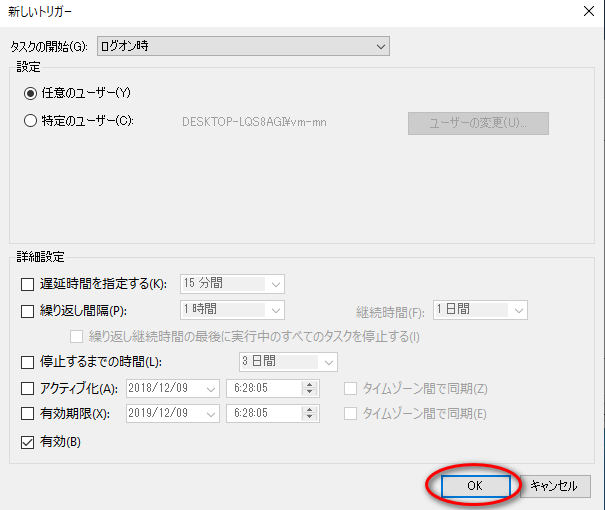Select the 任意のユーザー radio button
605x510 pixels.
[x=30, y=93]
